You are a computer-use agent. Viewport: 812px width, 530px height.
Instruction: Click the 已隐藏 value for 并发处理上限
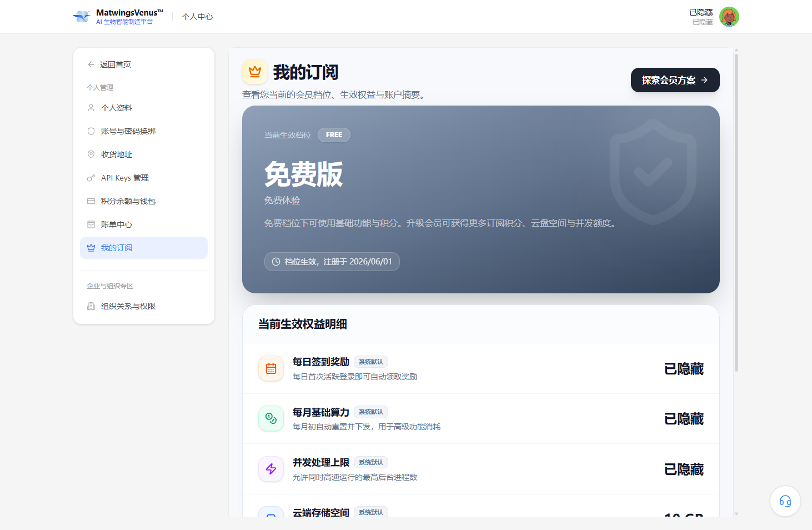[684, 469]
